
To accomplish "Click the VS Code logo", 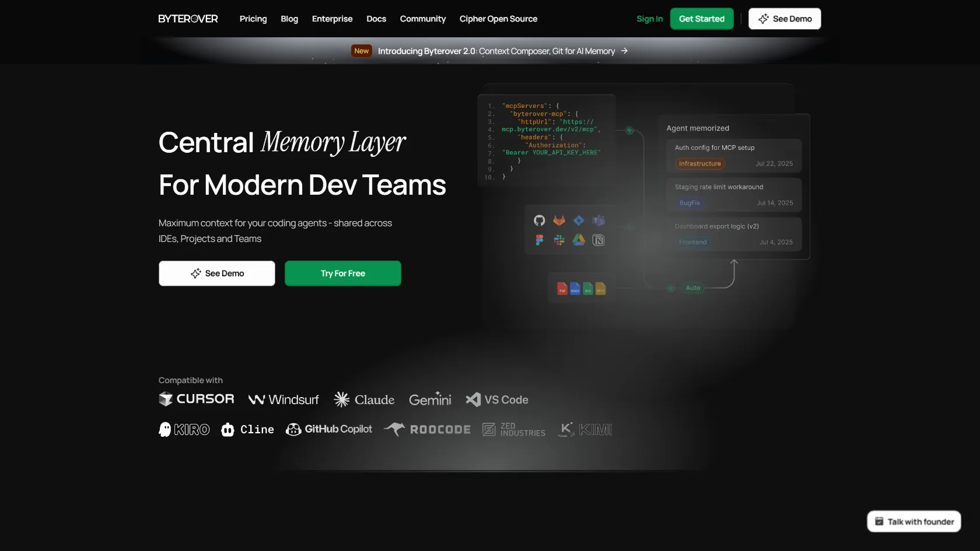I will [497, 399].
